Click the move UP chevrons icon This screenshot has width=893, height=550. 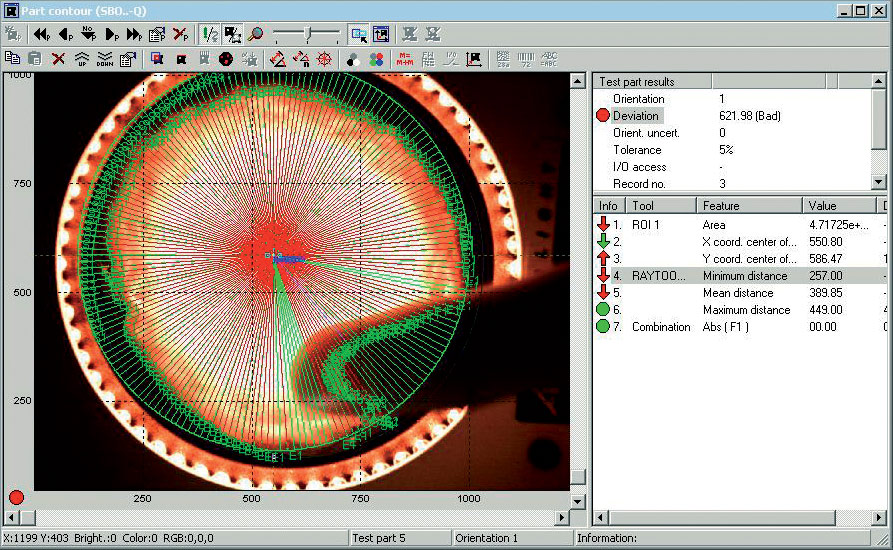[x=82, y=59]
